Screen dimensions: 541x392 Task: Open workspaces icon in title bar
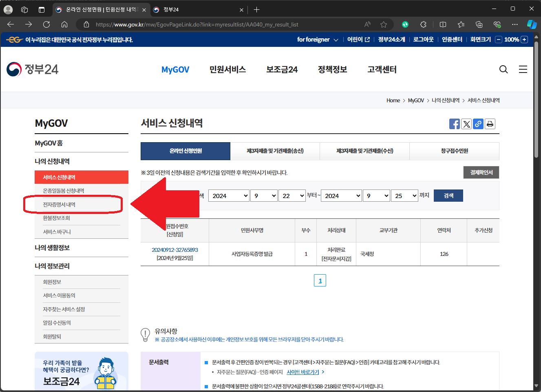pyautogui.click(x=24, y=9)
